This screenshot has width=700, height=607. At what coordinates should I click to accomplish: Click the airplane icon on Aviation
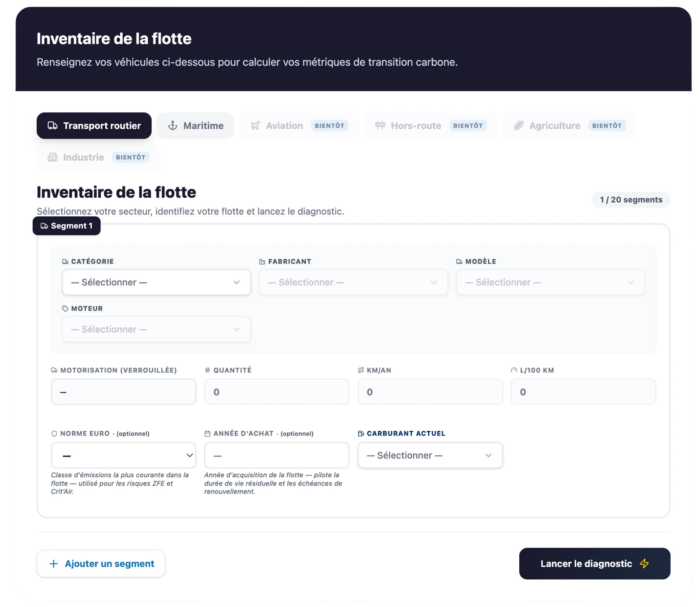coord(255,126)
